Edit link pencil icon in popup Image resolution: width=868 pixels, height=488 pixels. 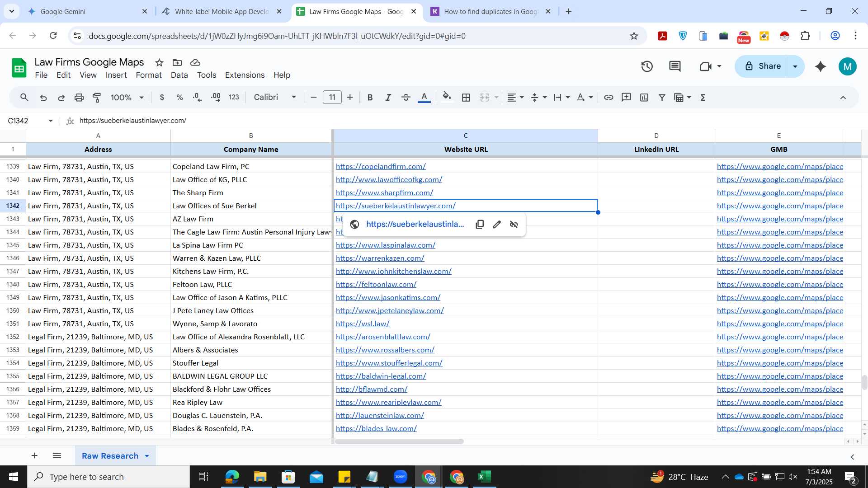click(497, 225)
